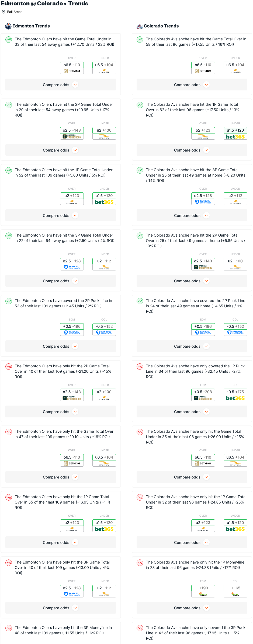This screenshot has height=644, width=253.
Task: Click the green uptrend icon beside Avalanche 3P Game Total Under
Action: coord(140,171)
